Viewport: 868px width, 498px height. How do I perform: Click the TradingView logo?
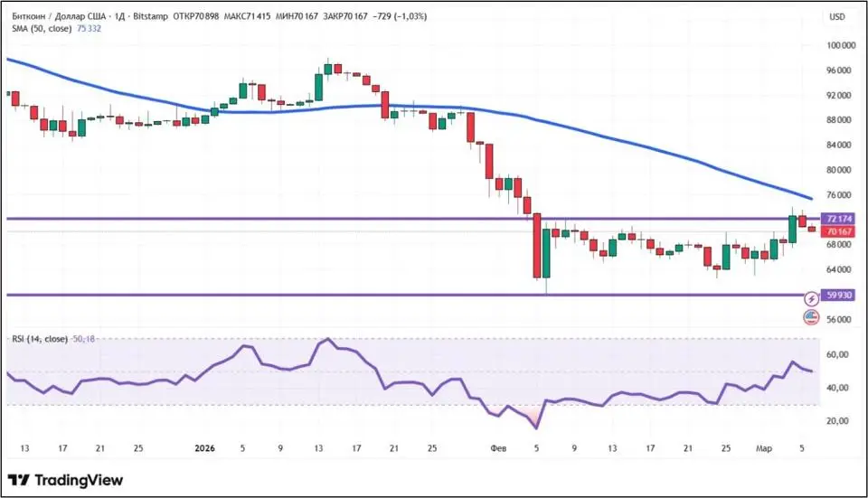65,480
